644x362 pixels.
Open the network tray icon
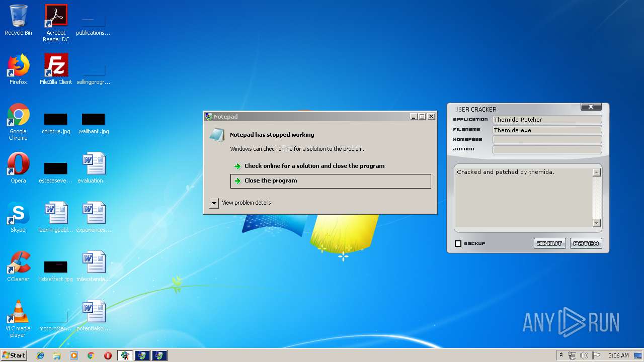pyautogui.click(x=572, y=355)
